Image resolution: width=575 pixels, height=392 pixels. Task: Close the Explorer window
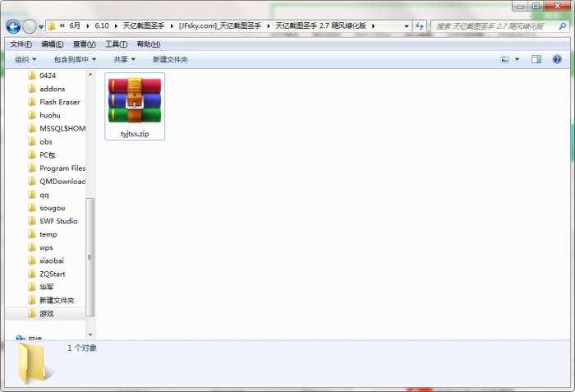pos(558,6)
